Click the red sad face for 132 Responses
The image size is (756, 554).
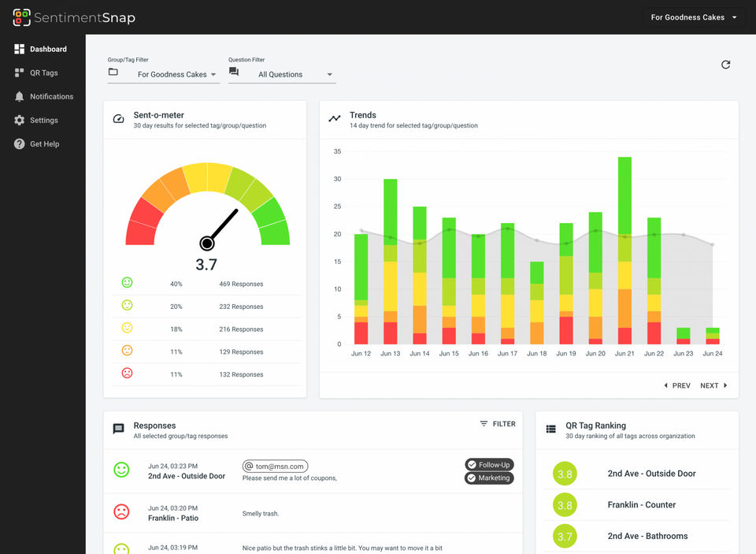(x=127, y=373)
